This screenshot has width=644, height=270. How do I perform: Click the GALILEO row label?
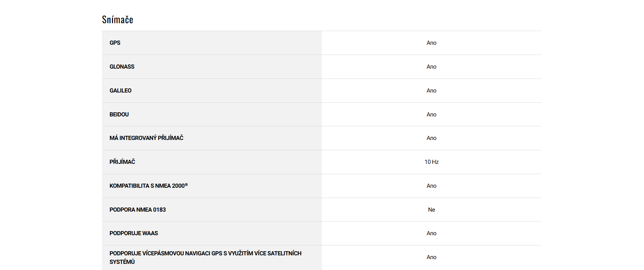coord(120,91)
